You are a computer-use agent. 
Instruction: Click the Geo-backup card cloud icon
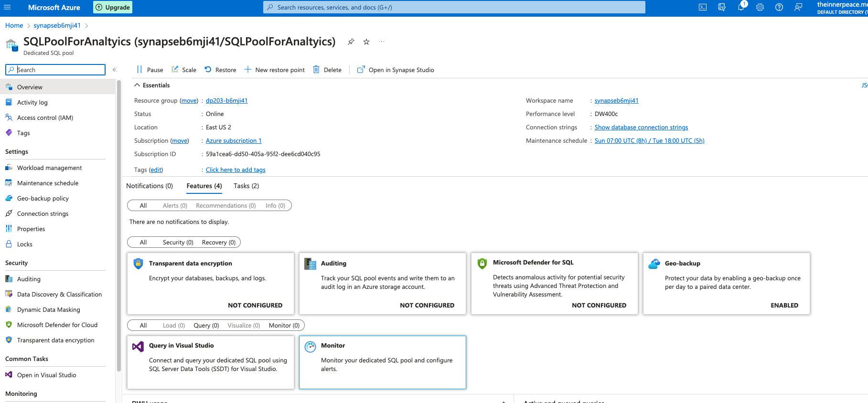tap(654, 264)
